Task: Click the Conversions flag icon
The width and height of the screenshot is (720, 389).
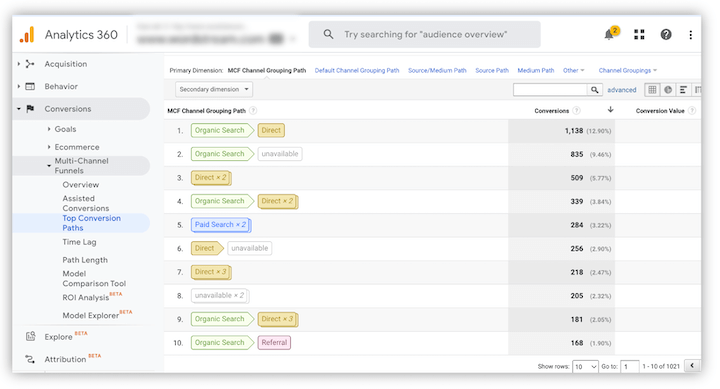Action: click(x=30, y=109)
